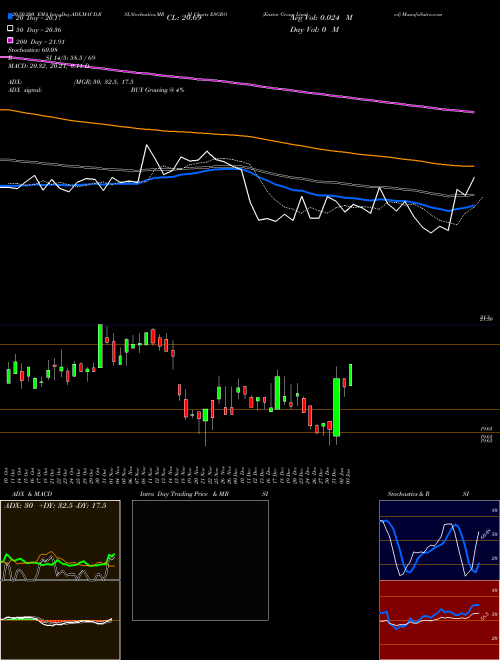The width and height of the screenshot is (500, 660).
Task: Click the 'Day Vol: 0 M' text
Action: point(314,29)
